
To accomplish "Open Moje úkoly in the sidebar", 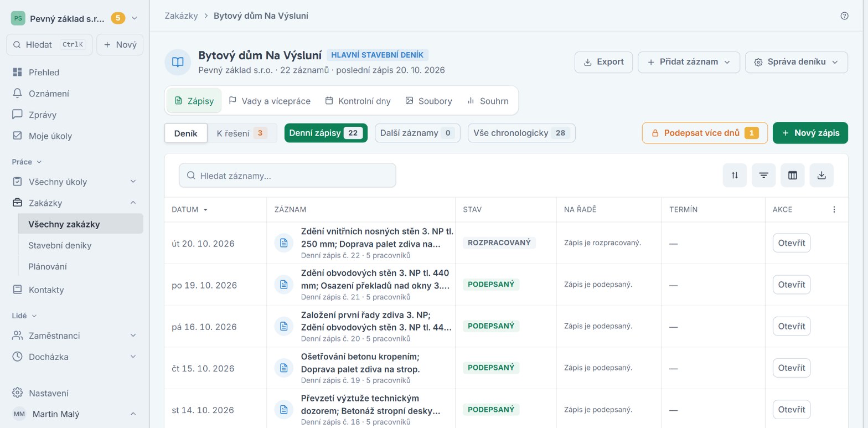I will (75, 136).
